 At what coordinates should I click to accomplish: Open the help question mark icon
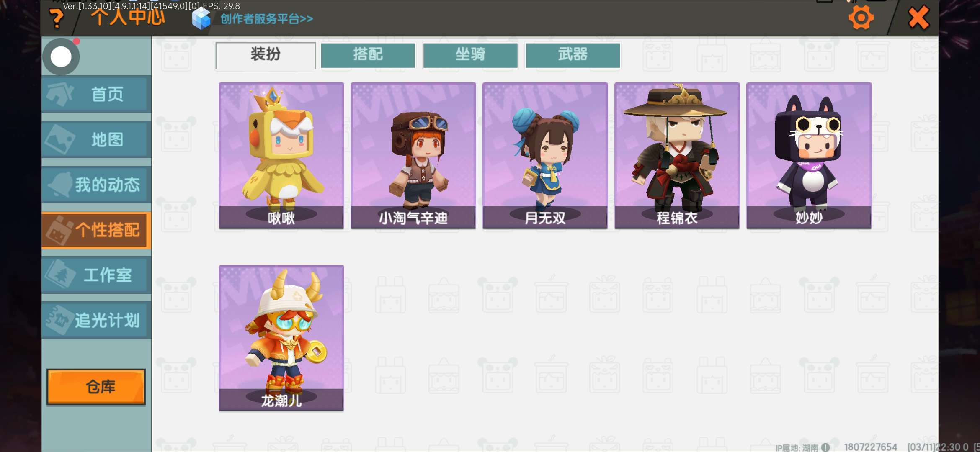tap(57, 18)
